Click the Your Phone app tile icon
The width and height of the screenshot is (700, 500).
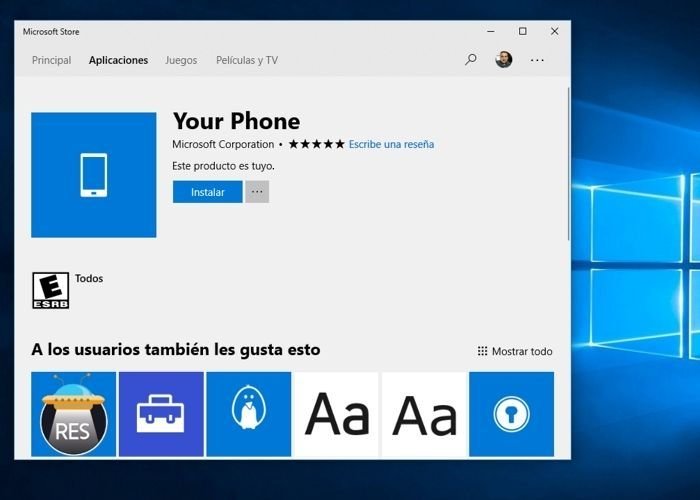pyautogui.click(x=94, y=175)
